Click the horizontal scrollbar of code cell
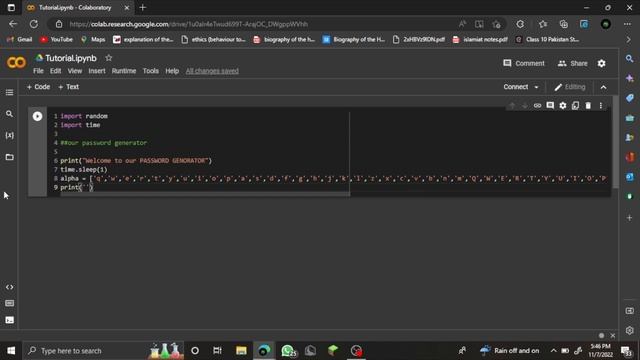The image size is (640, 360). point(205,194)
